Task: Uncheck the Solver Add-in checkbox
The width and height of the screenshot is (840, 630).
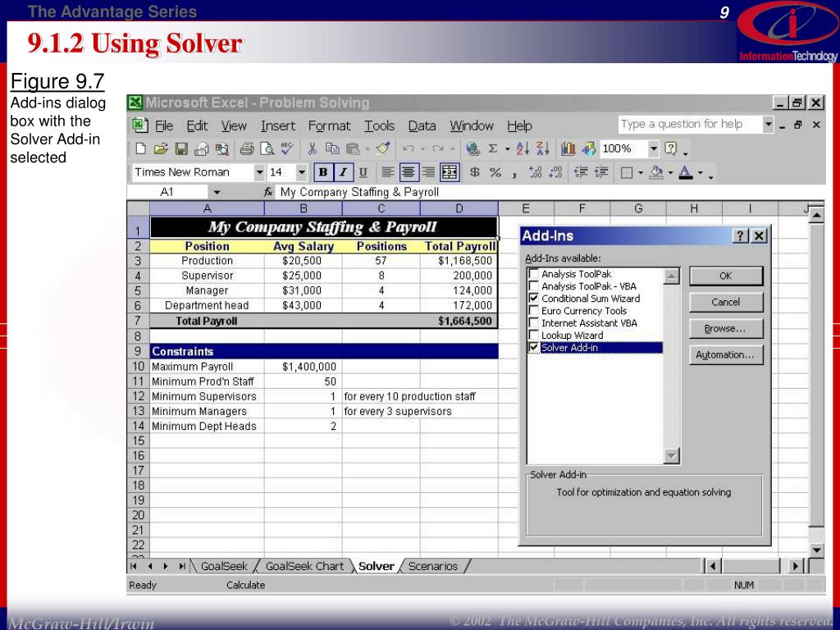Action: click(x=533, y=348)
